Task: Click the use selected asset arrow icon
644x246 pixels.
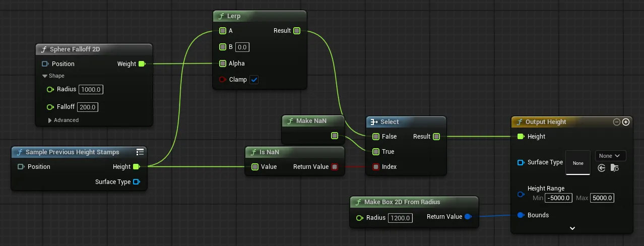Action: coord(601,168)
